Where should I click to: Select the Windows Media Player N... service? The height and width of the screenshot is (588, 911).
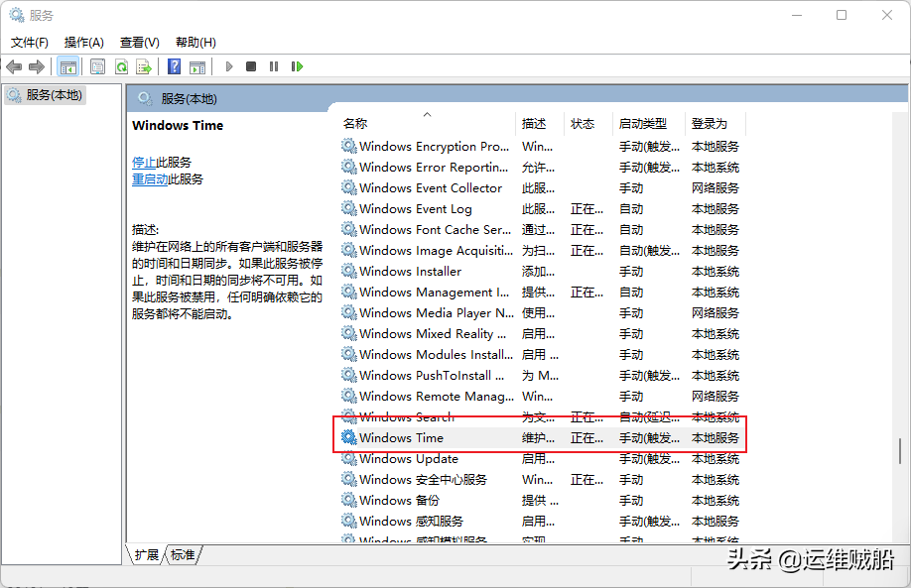point(542,313)
